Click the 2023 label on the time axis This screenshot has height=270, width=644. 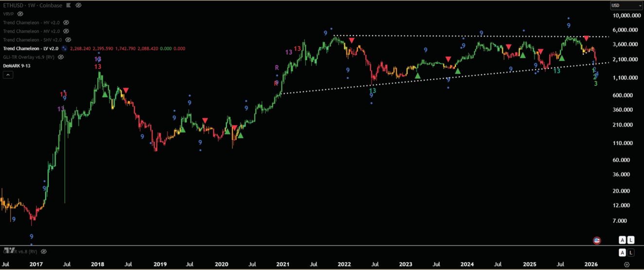pyautogui.click(x=405, y=265)
